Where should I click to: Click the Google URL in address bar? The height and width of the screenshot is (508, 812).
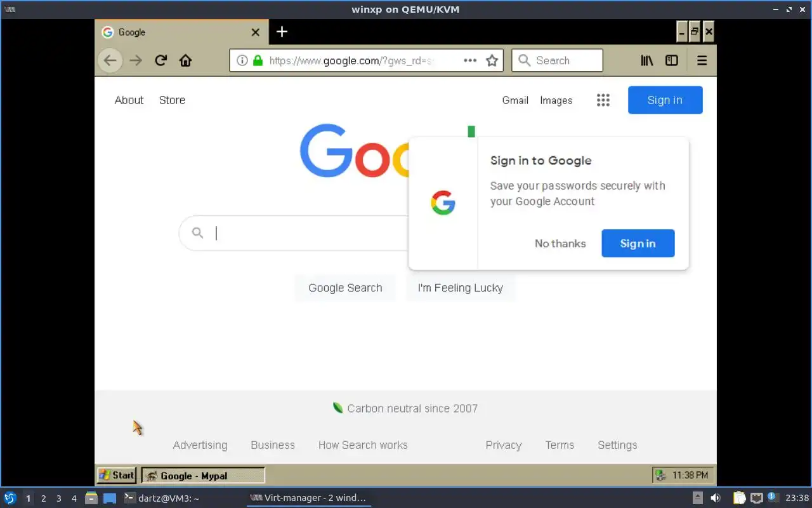coord(351,60)
